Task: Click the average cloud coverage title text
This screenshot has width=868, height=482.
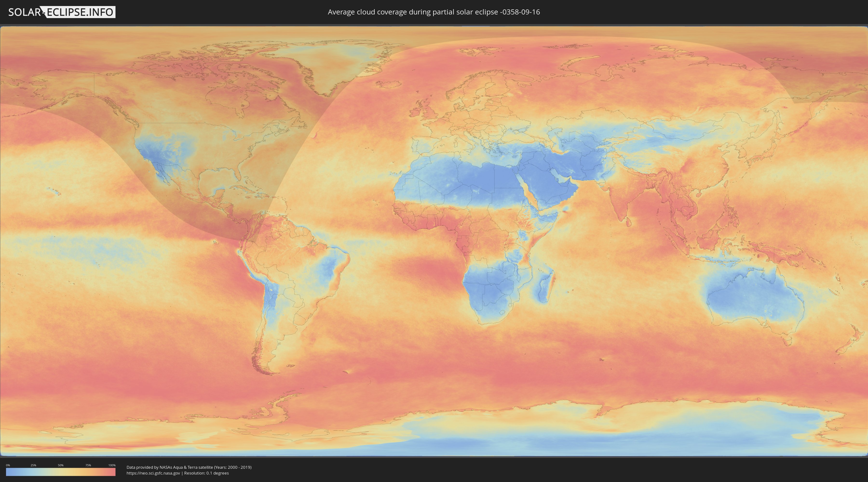Action: point(434,12)
